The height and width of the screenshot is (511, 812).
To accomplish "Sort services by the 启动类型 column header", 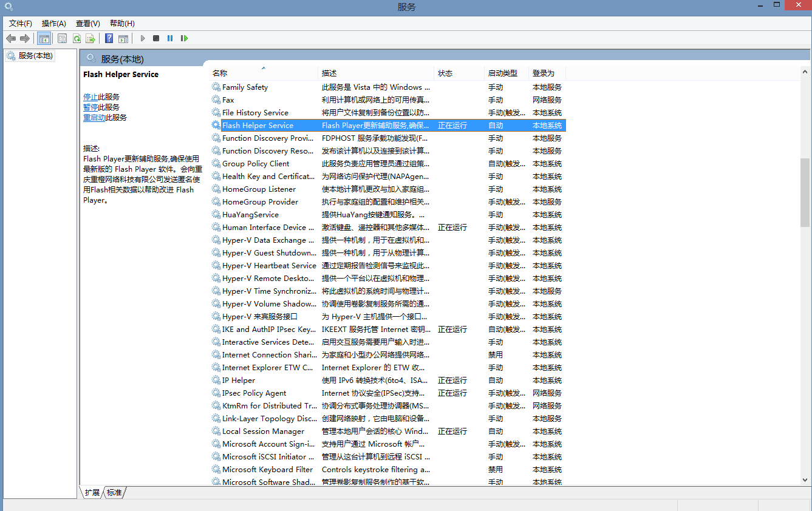I will coord(502,73).
